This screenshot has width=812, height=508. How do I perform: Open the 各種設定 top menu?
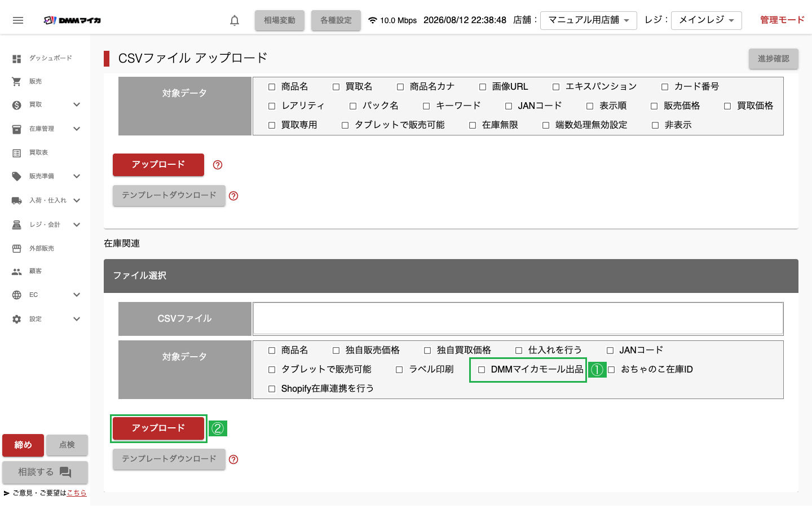(x=336, y=20)
